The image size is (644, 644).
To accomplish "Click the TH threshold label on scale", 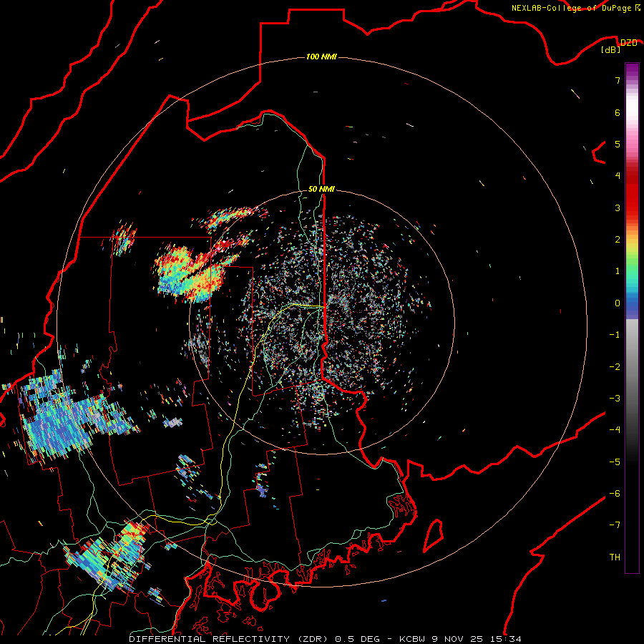I will coord(615,557).
